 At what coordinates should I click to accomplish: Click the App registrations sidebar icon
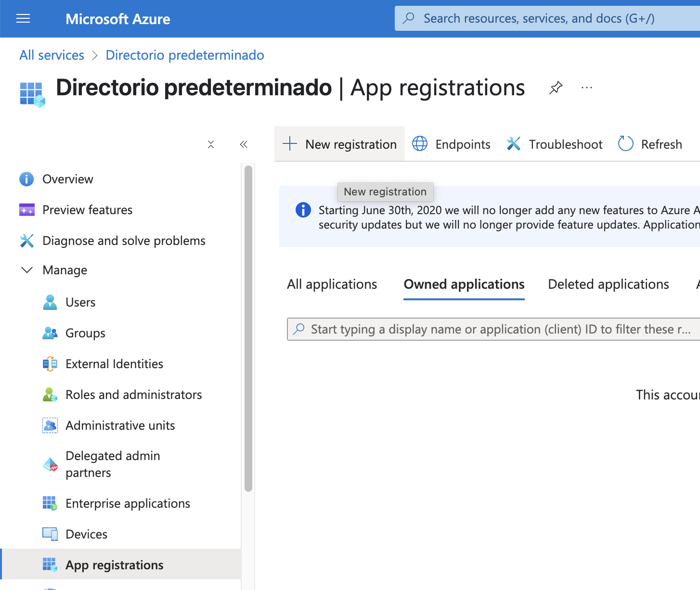(50, 565)
